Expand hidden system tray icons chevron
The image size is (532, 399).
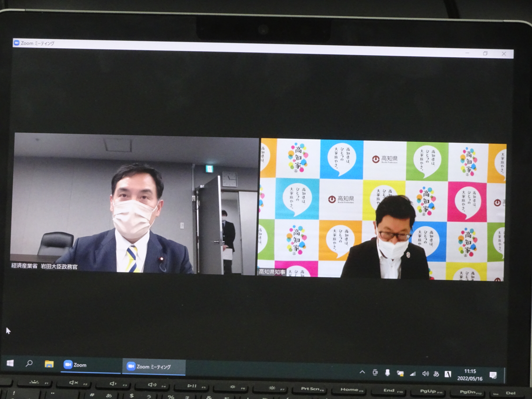(x=362, y=372)
